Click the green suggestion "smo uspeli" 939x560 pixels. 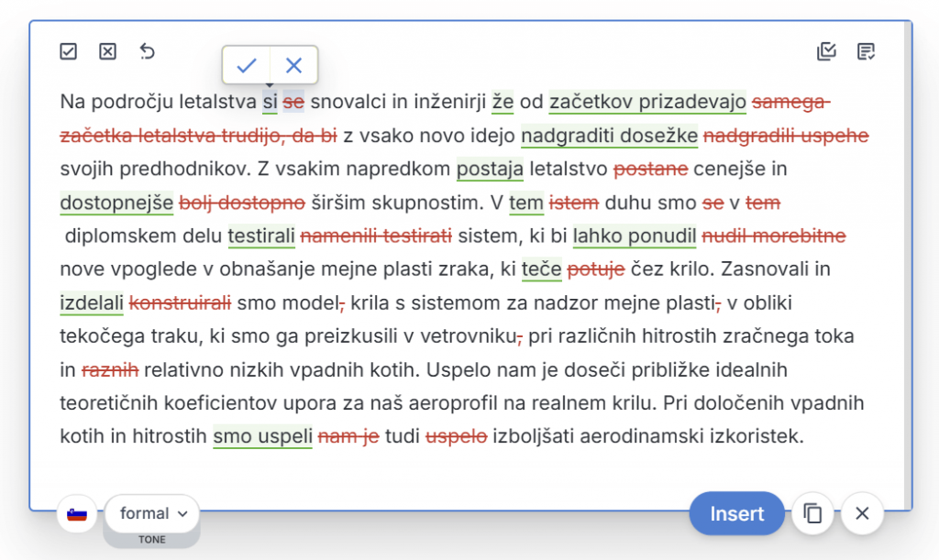tap(262, 436)
